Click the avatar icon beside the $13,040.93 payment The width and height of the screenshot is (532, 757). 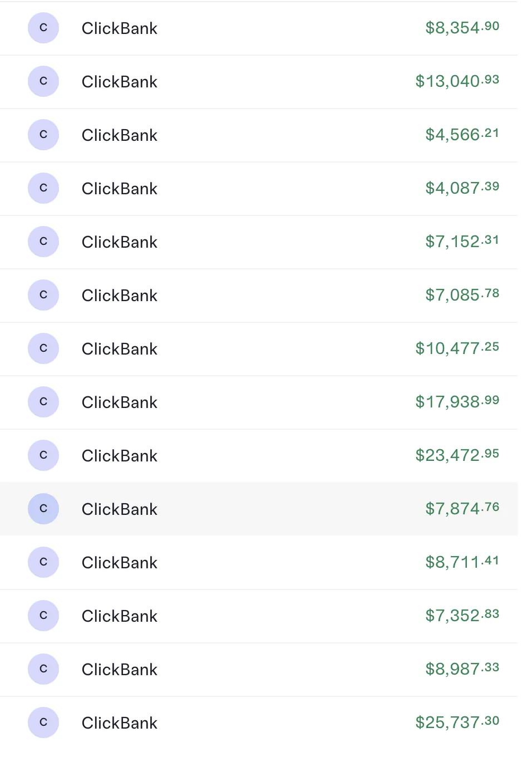pyautogui.click(x=43, y=81)
